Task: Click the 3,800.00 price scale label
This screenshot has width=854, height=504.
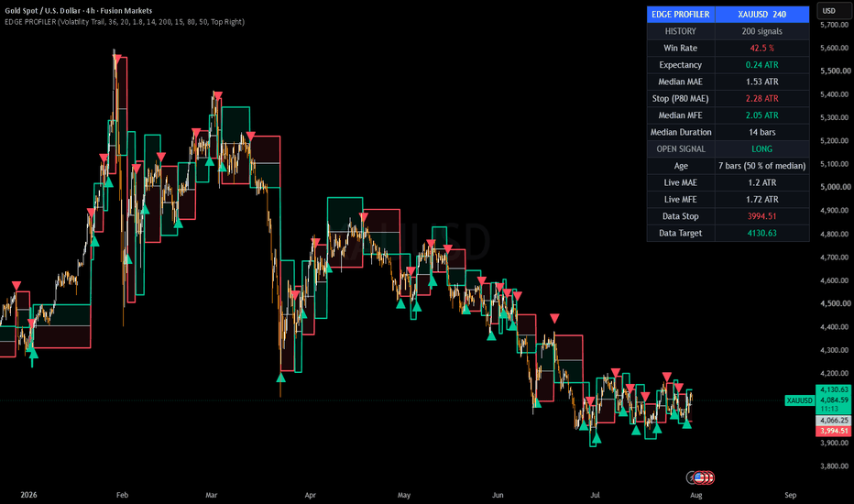Action: pyautogui.click(x=835, y=466)
